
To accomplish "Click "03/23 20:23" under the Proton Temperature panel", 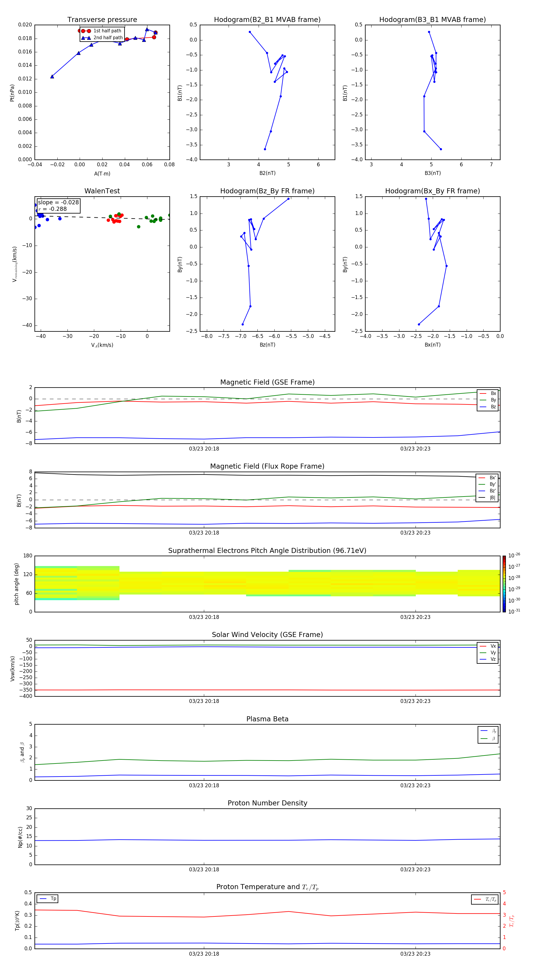I will [416, 954].
